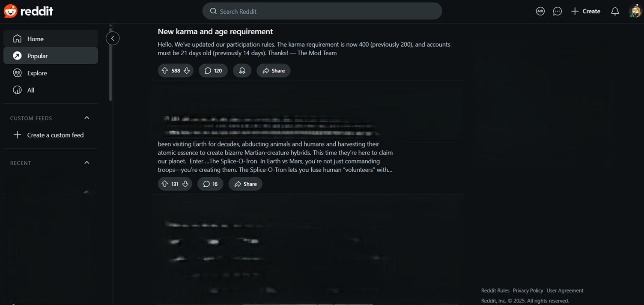Image resolution: width=644 pixels, height=305 pixels.
Task: Open the Ads icon in header
Action: pyautogui.click(x=540, y=11)
